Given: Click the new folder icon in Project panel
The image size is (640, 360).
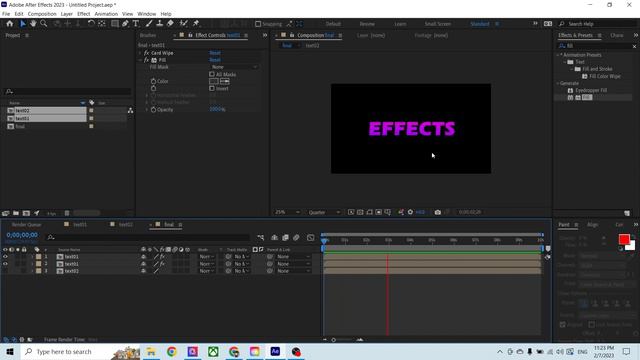Looking at the screenshot, I should [16, 213].
